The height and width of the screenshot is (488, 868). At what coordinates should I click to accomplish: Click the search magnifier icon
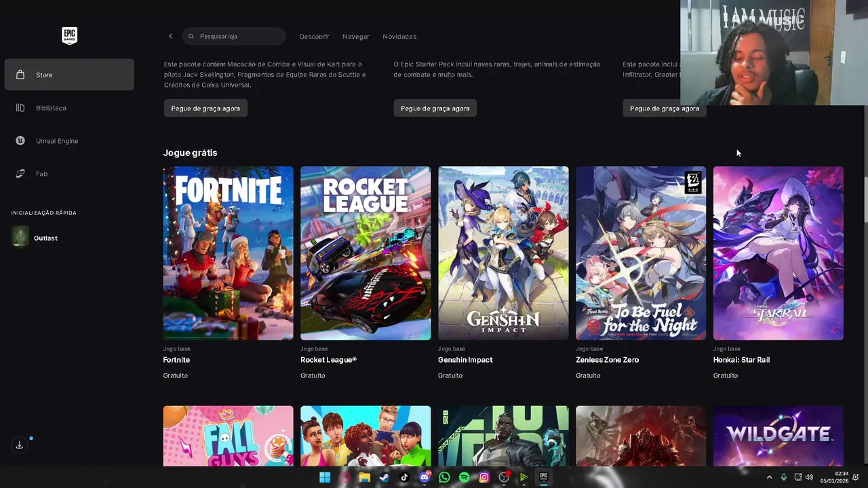pos(191,36)
